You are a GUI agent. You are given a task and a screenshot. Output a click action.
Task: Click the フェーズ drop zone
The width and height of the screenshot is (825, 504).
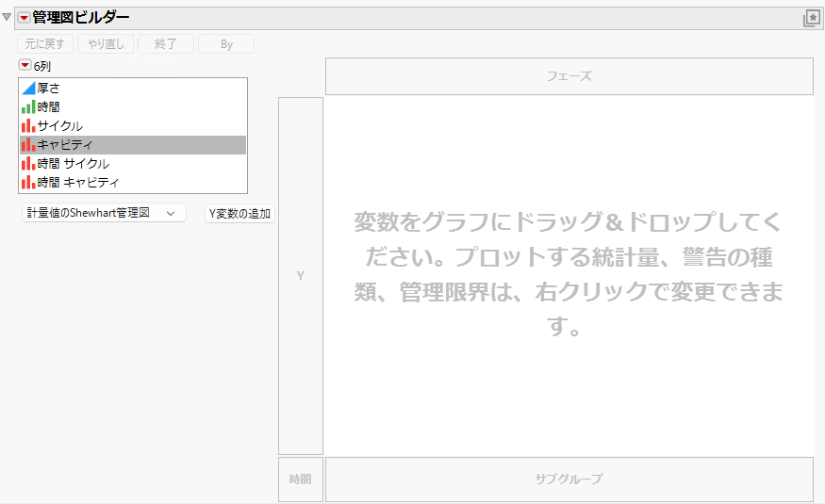point(569,76)
